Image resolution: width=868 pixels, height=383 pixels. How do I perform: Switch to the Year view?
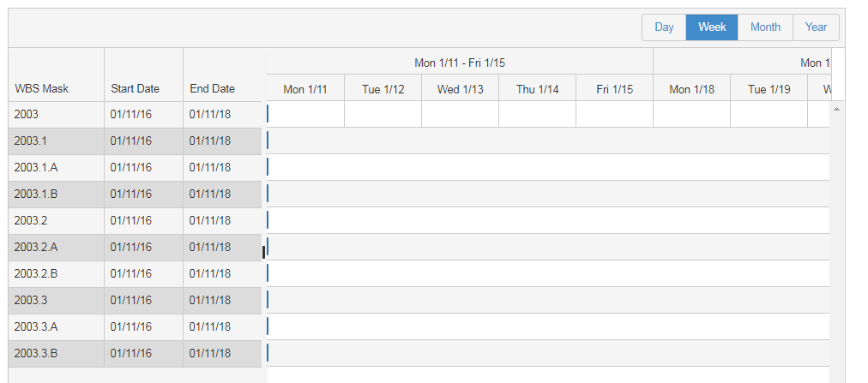(x=816, y=27)
